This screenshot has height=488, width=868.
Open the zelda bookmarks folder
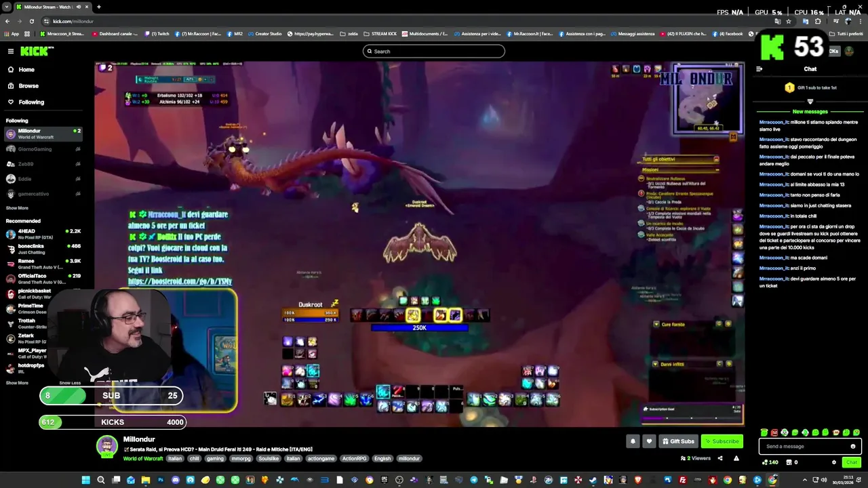click(349, 34)
